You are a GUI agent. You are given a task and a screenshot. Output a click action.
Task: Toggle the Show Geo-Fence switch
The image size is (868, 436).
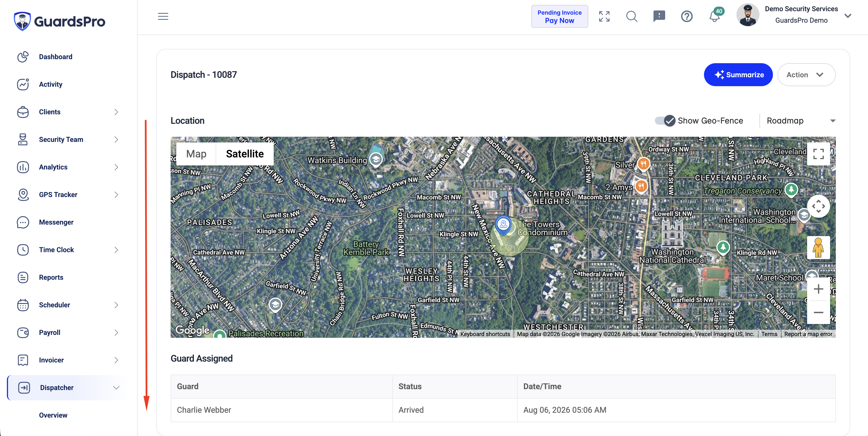[665, 121]
